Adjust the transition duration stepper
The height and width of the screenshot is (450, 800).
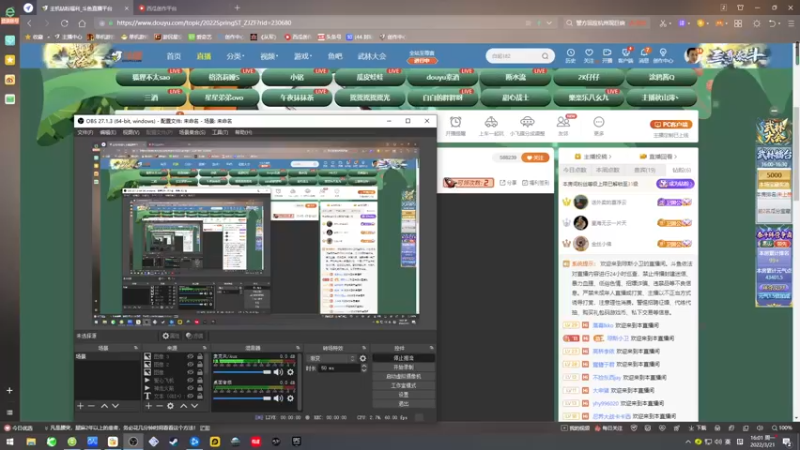(x=364, y=368)
